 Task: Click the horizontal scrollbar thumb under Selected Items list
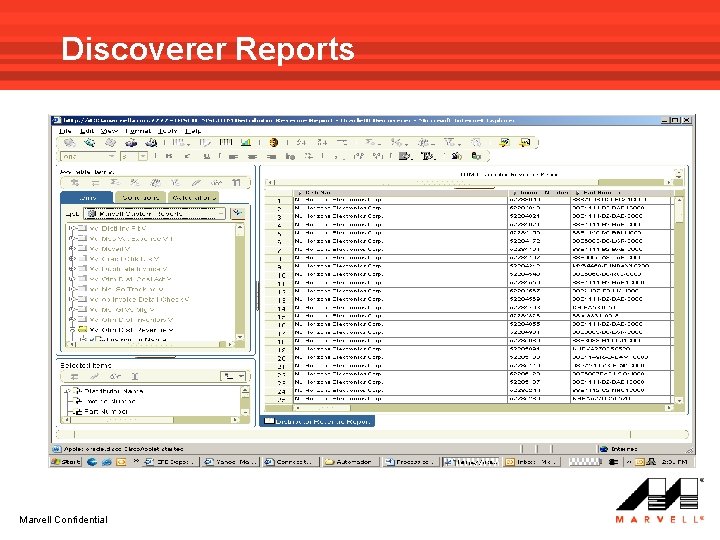click(122, 420)
